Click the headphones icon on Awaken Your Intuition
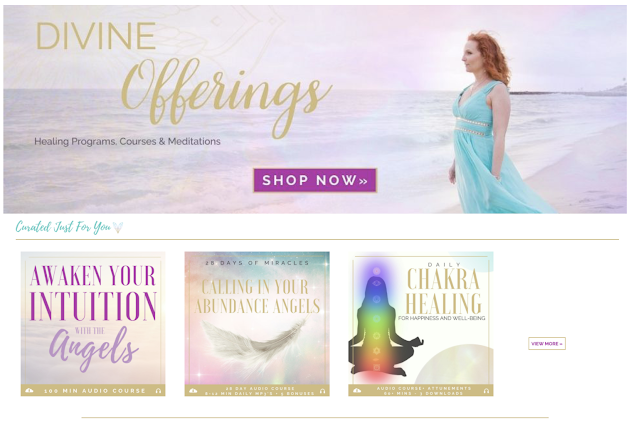This screenshot has width=631, height=424. tap(158, 391)
